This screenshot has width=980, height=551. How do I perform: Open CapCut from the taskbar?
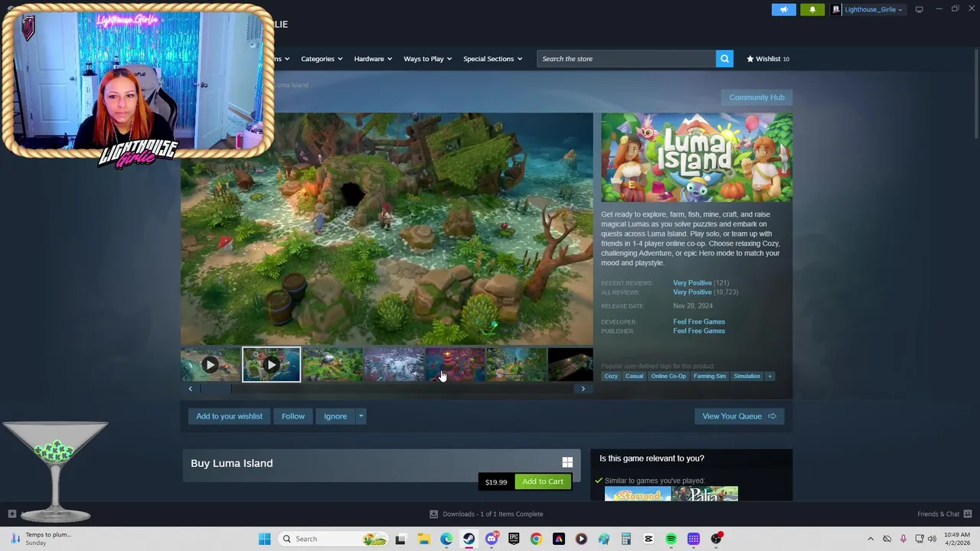tap(648, 539)
